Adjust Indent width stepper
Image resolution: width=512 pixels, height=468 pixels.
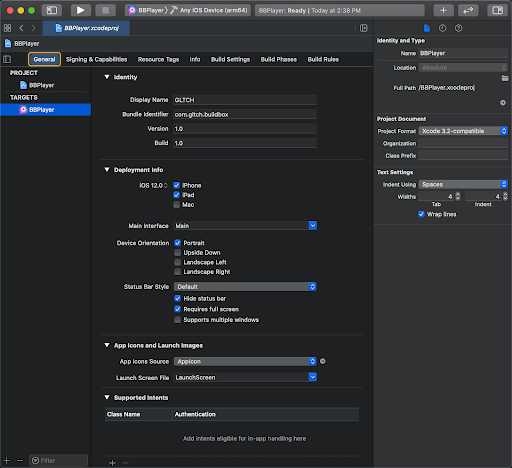pyautogui.click(x=505, y=196)
